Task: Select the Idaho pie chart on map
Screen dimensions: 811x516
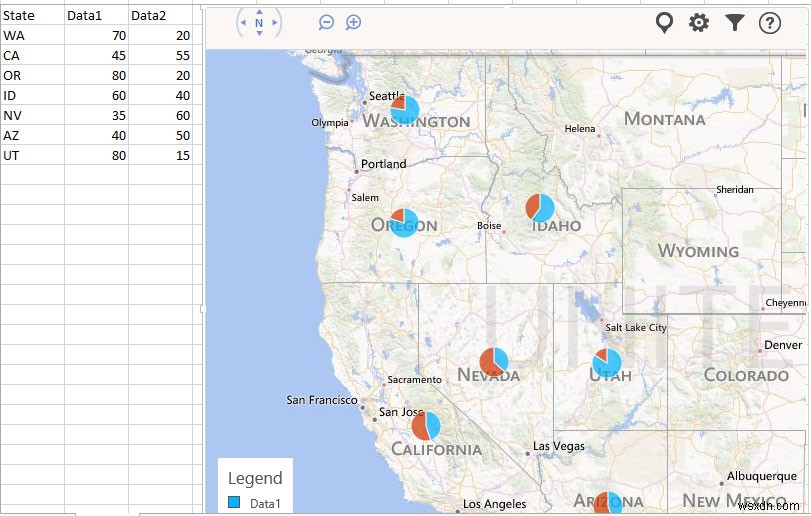Action: 540,208
